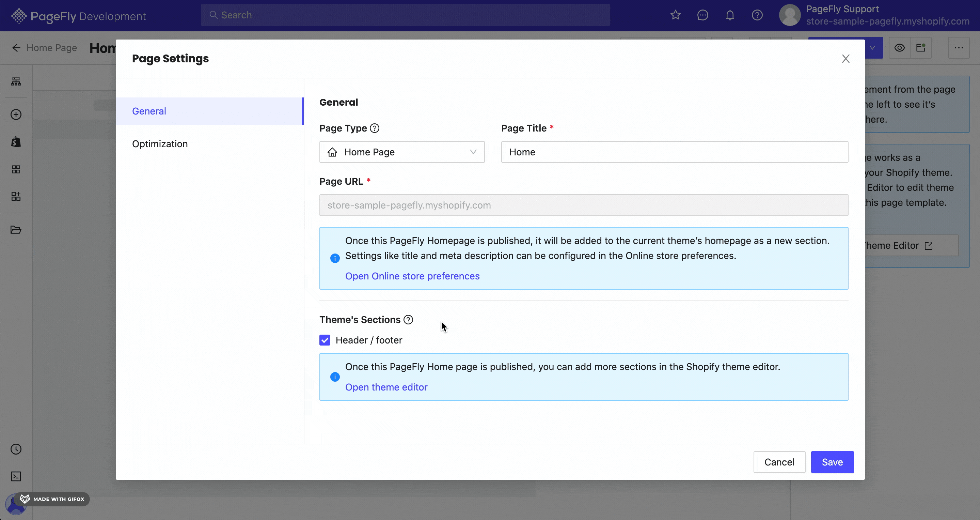Open the console terminal icon

pyautogui.click(x=16, y=477)
